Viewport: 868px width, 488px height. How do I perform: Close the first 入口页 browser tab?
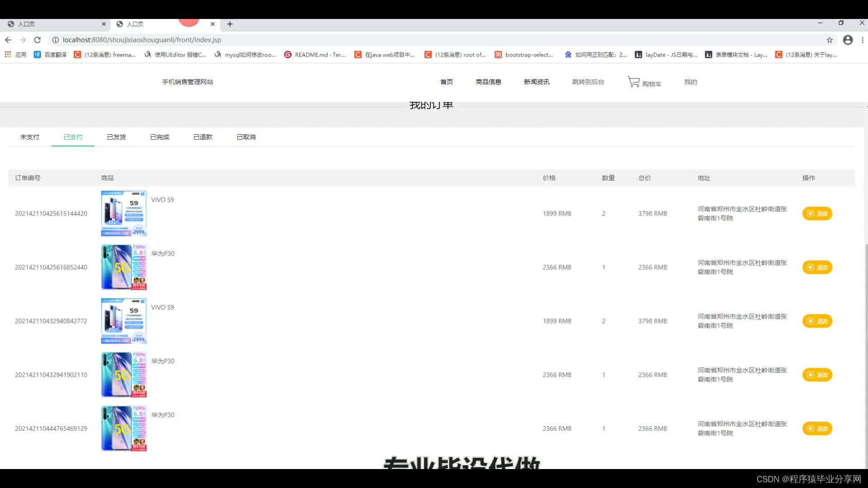[104, 24]
